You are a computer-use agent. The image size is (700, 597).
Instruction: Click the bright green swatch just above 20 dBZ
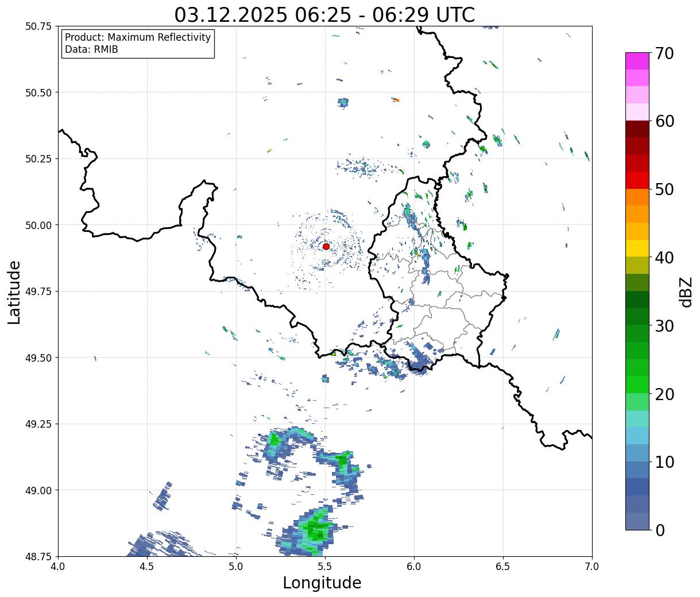tap(637, 385)
